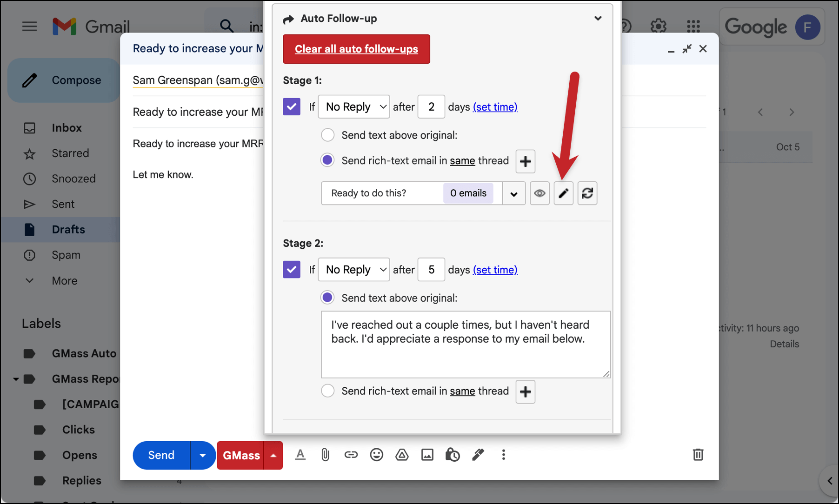Open GMass settings arrow

[x=273, y=455]
